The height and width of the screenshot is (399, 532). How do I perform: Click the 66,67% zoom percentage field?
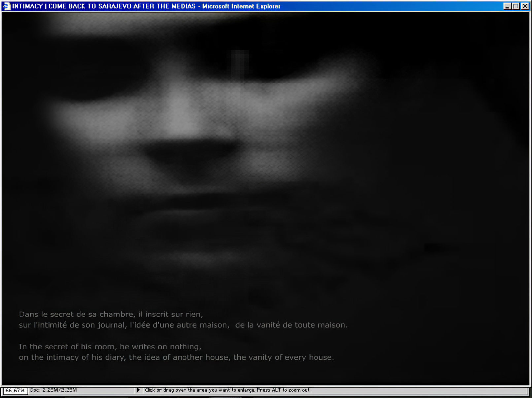coord(15,390)
